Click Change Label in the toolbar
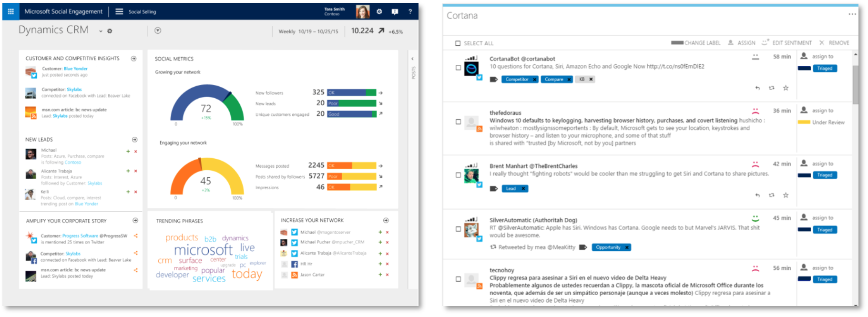Screen dimensions: 868x317 click(x=696, y=43)
